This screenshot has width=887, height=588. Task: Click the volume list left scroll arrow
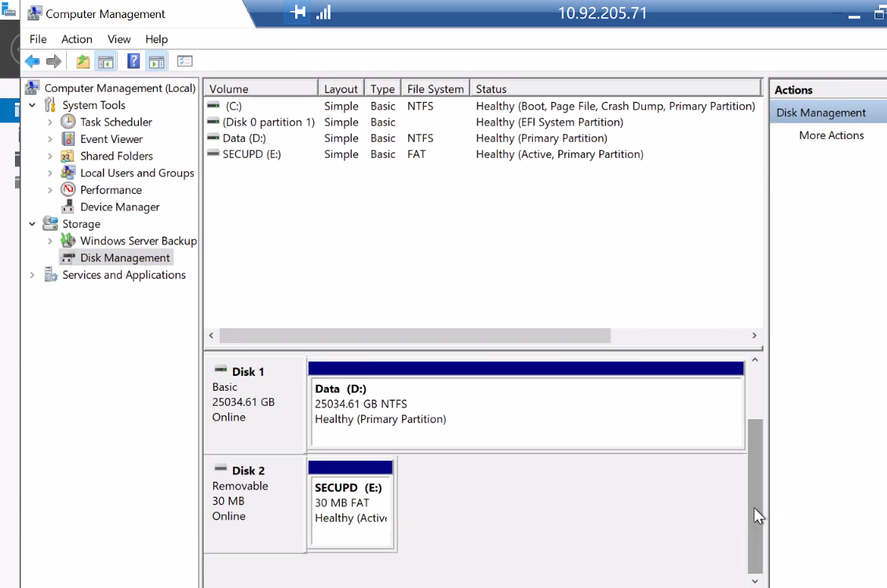(x=211, y=335)
